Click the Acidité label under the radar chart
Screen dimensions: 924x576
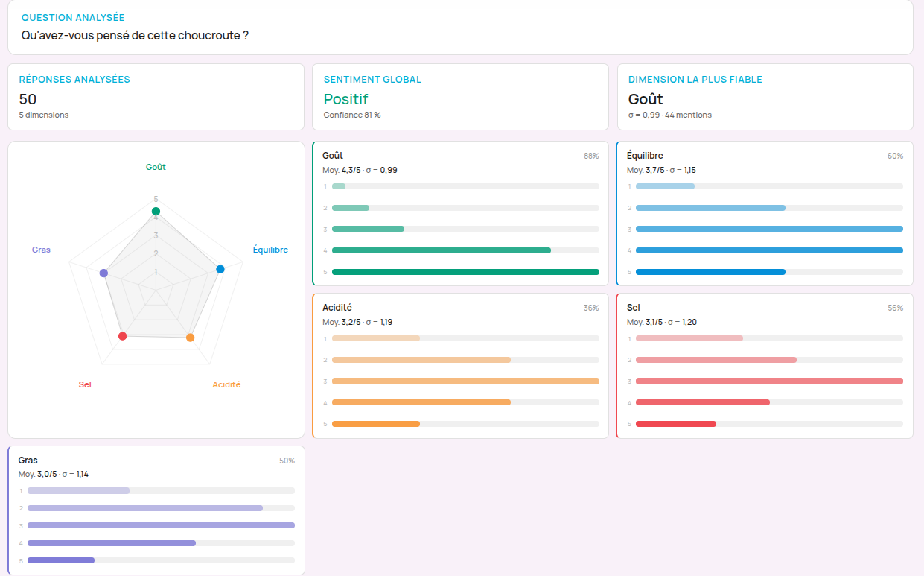(x=226, y=384)
